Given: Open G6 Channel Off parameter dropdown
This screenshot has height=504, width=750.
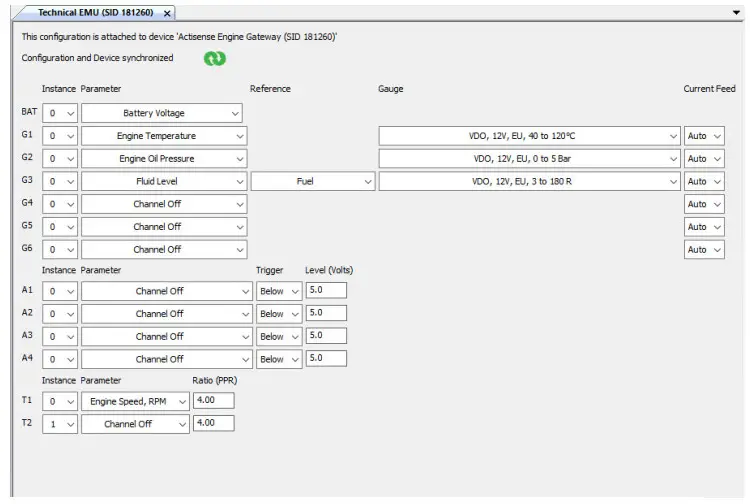Looking at the screenshot, I should 164,250.
